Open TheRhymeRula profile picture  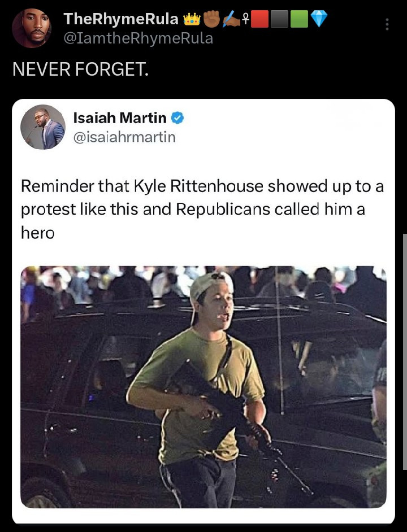coord(32,28)
